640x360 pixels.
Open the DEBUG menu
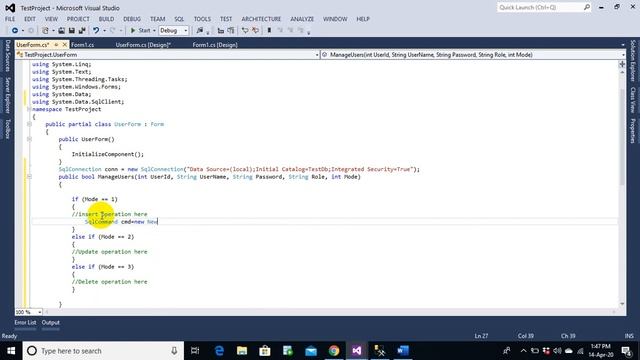(x=132, y=19)
